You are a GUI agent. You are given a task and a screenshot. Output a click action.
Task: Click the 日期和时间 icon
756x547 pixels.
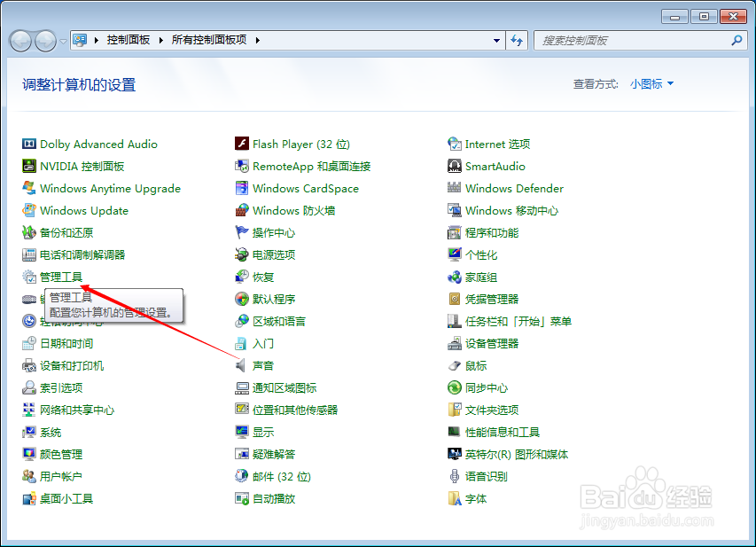point(29,343)
